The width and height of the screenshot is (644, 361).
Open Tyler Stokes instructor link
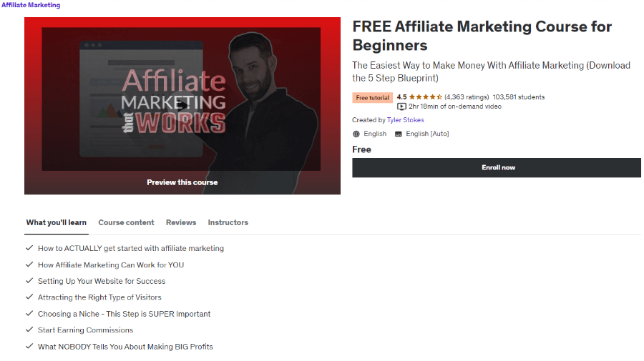[406, 120]
